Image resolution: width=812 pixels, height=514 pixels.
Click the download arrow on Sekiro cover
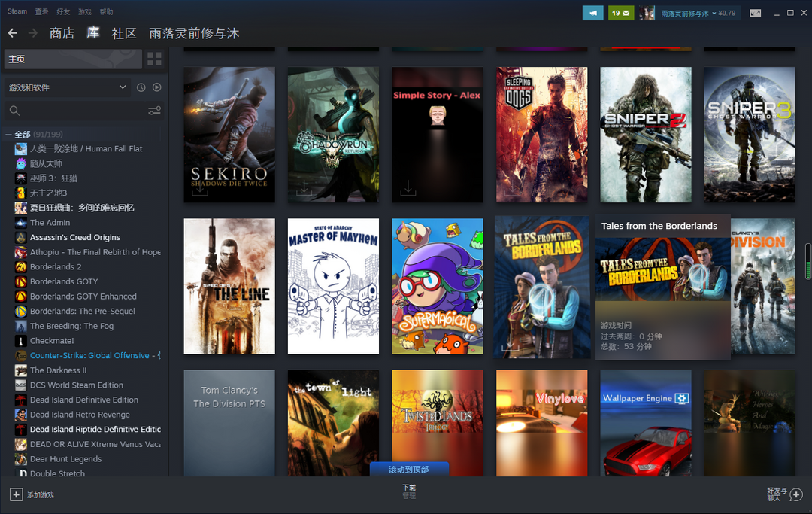200,189
